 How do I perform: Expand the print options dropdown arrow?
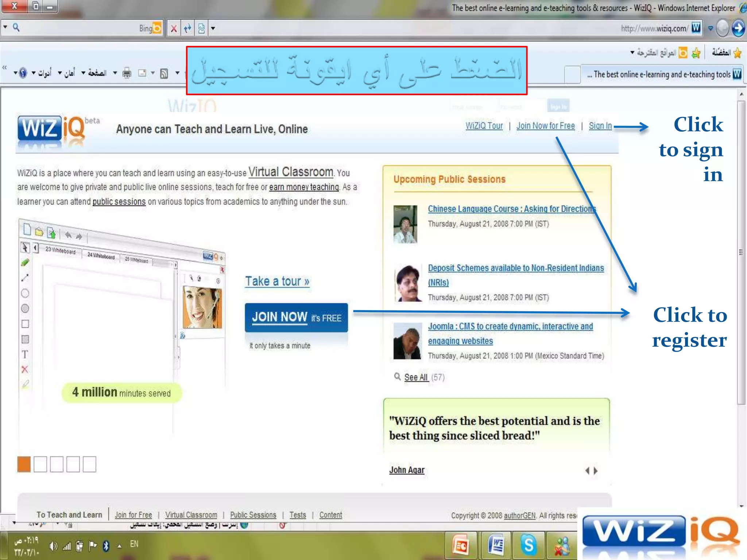pyautogui.click(x=115, y=73)
